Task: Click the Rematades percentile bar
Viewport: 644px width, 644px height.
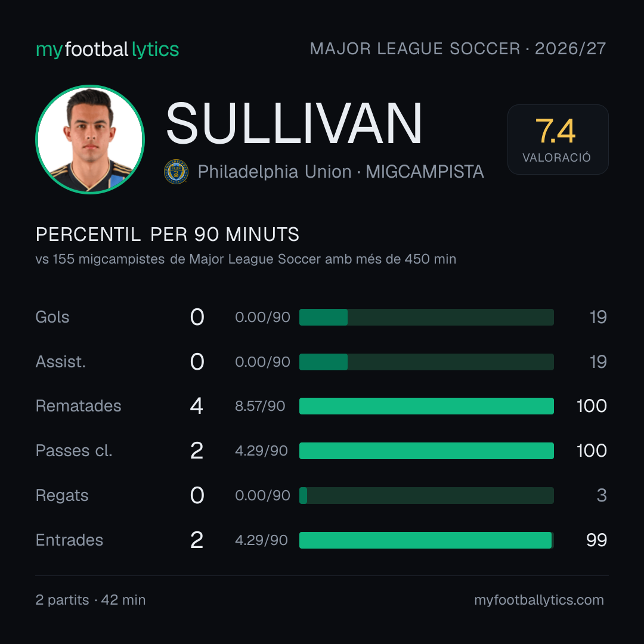Action: click(x=426, y=406)
